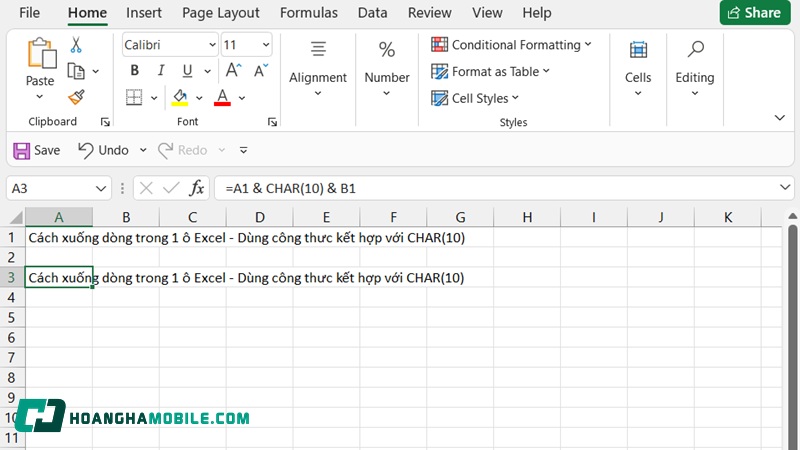This screenshot has width=800, height=450.
Task: Open the Editing group
Action: [695, 69]
